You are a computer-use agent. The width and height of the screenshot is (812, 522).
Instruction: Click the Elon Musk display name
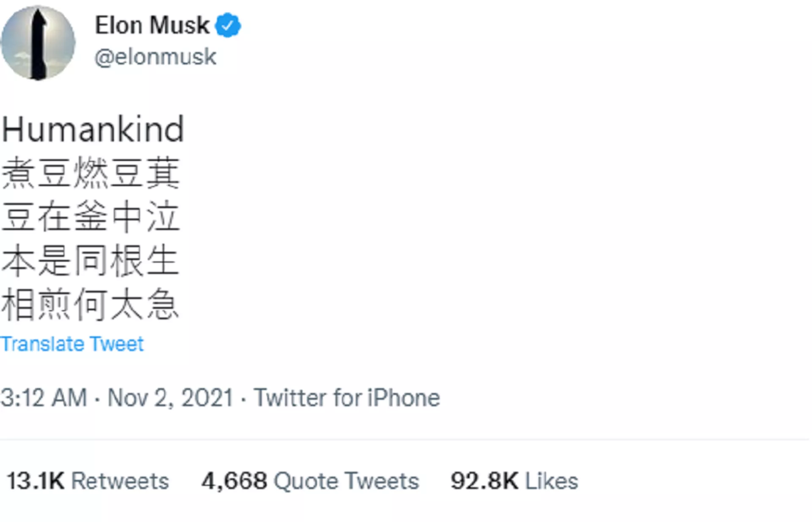tap(152, 25)
